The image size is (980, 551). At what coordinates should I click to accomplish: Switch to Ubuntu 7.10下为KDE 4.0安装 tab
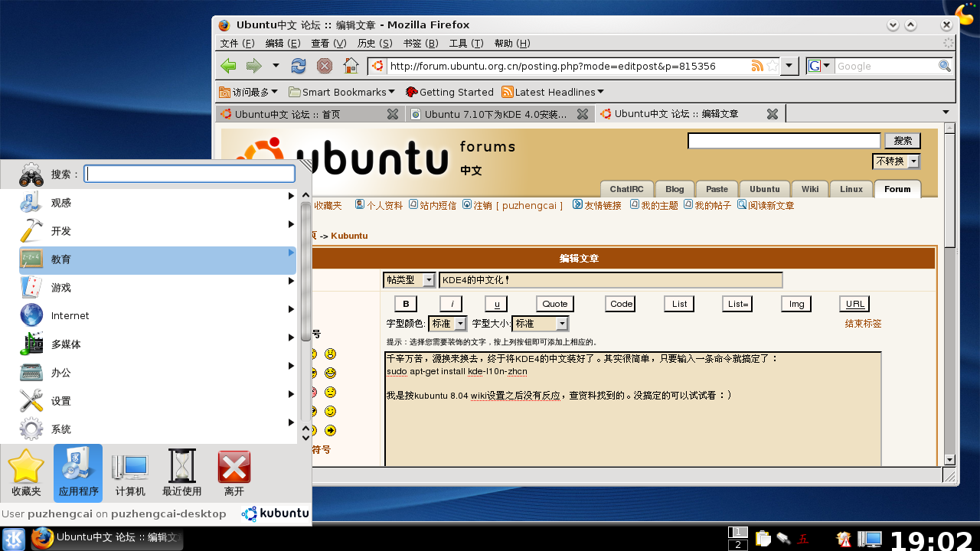tap(498, 114)
